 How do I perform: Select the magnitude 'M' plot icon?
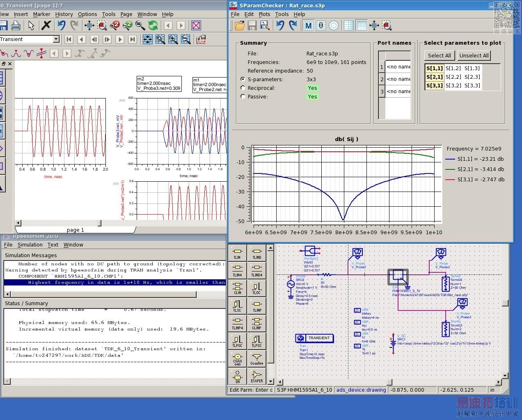[x=308, y=26]
